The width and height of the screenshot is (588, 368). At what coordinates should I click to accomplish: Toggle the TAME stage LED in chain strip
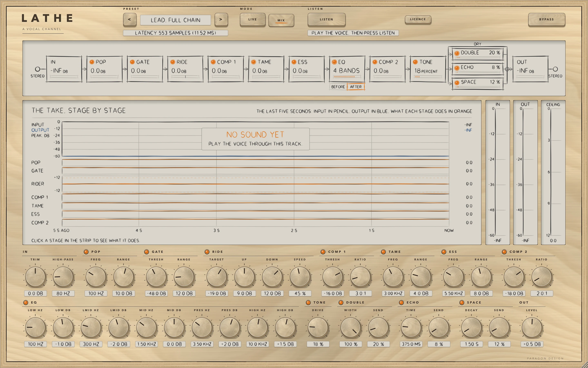(x=253, y=62)
